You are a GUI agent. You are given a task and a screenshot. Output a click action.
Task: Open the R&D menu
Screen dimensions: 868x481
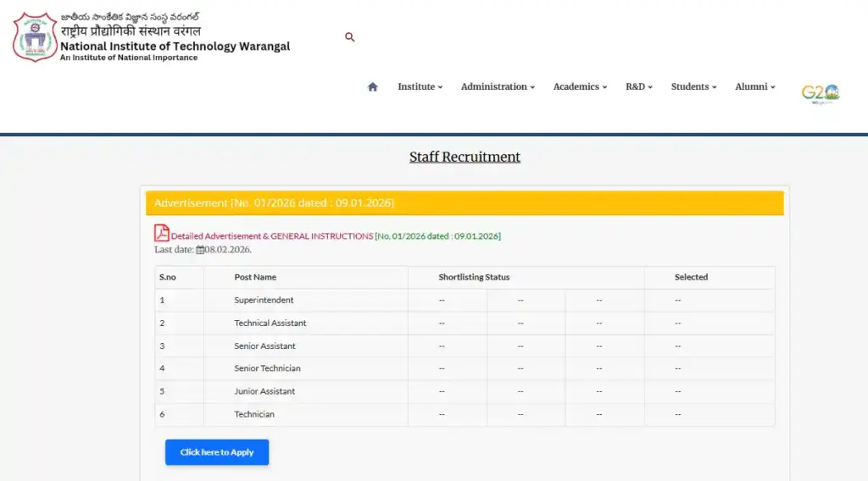[x=638, y=86]
